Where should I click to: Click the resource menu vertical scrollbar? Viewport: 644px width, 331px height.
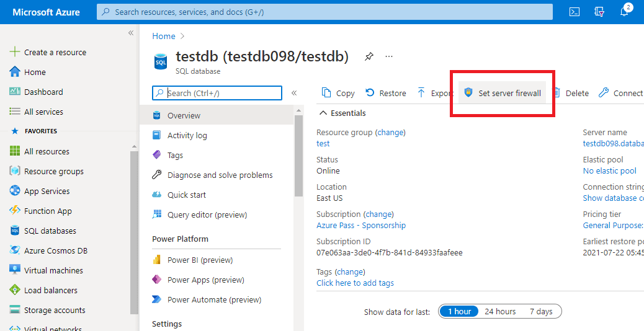tap(298, 156)
